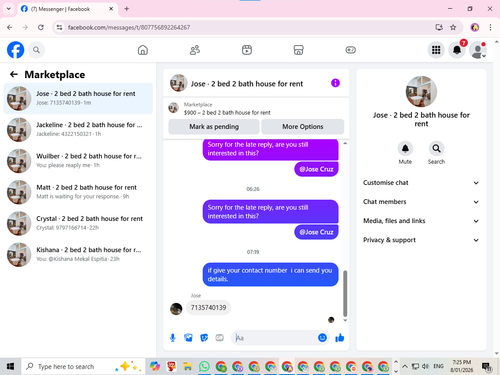Open the Matt conversation
The image size is (500, 375).
coord(78,192)
